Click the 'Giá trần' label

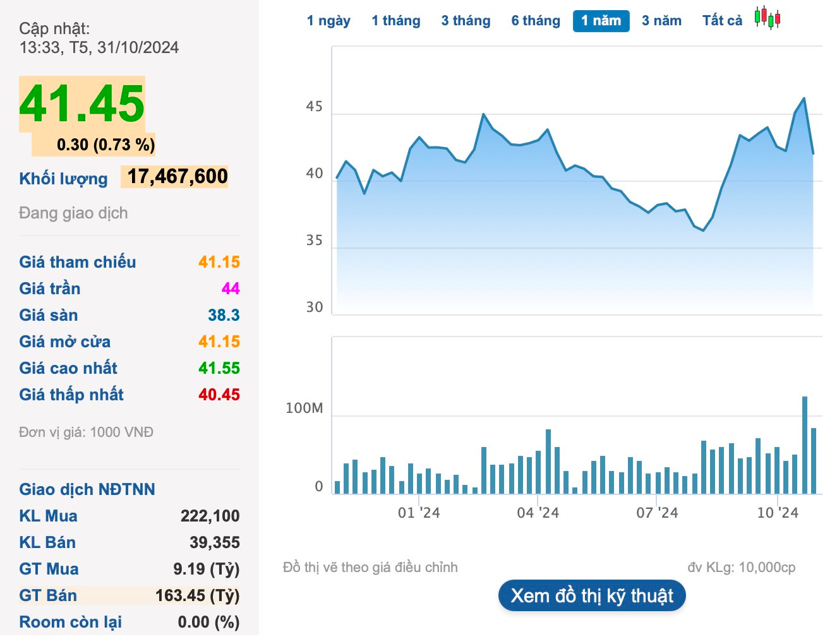pyautogui.click(x=50, y=289)
